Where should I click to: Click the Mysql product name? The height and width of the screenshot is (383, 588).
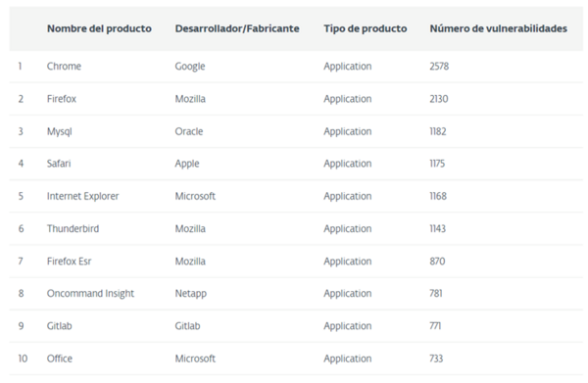59,132
